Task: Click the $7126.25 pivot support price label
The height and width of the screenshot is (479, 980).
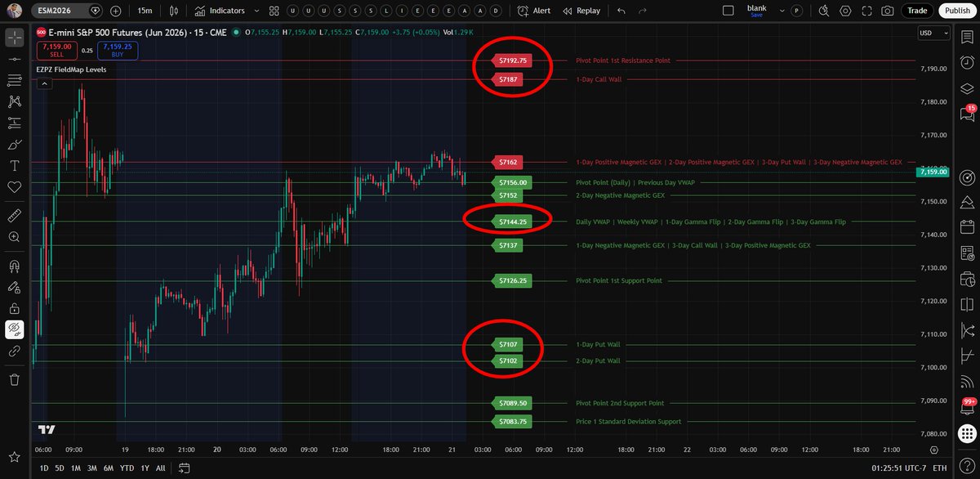Action: (514, 280)
